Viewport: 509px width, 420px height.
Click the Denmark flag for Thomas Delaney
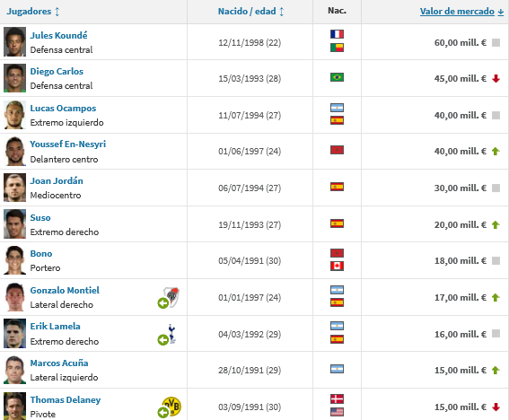pos(337,398)
